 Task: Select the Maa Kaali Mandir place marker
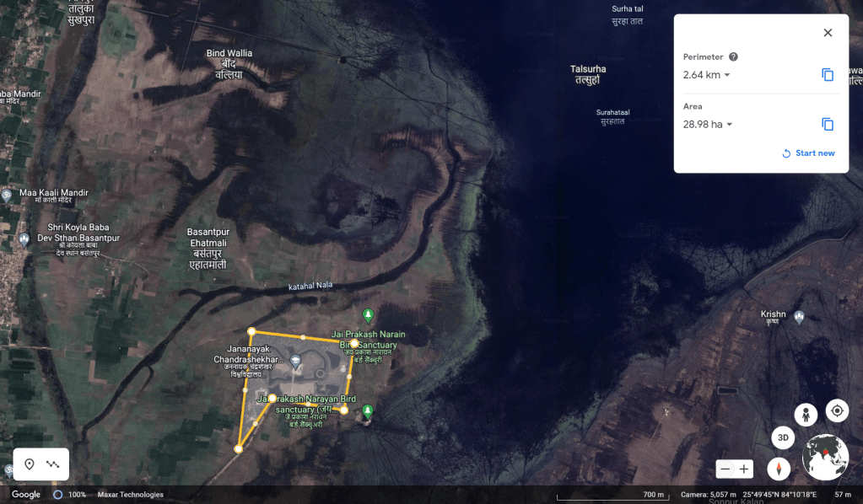[7, 194]
